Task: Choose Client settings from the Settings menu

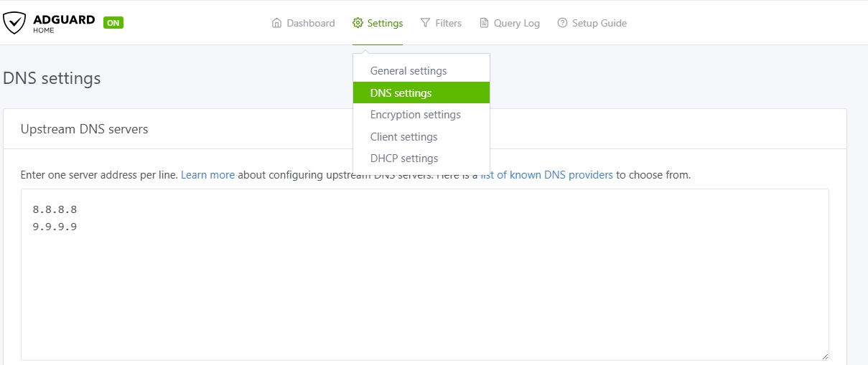Action: click(403, 137)
